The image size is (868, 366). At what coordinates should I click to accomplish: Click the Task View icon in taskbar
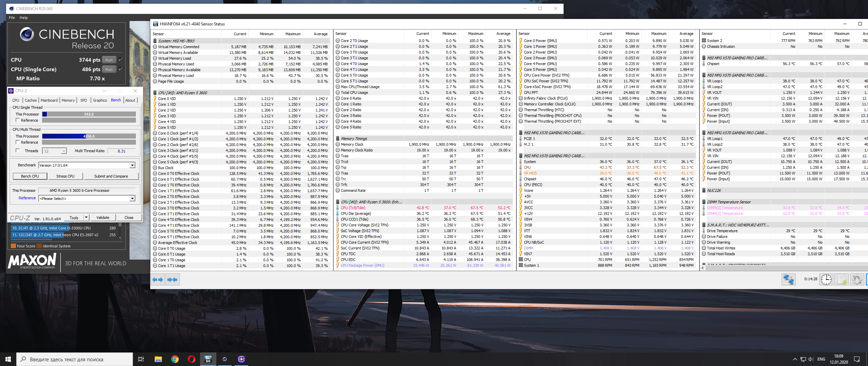(x=141, y=359)
